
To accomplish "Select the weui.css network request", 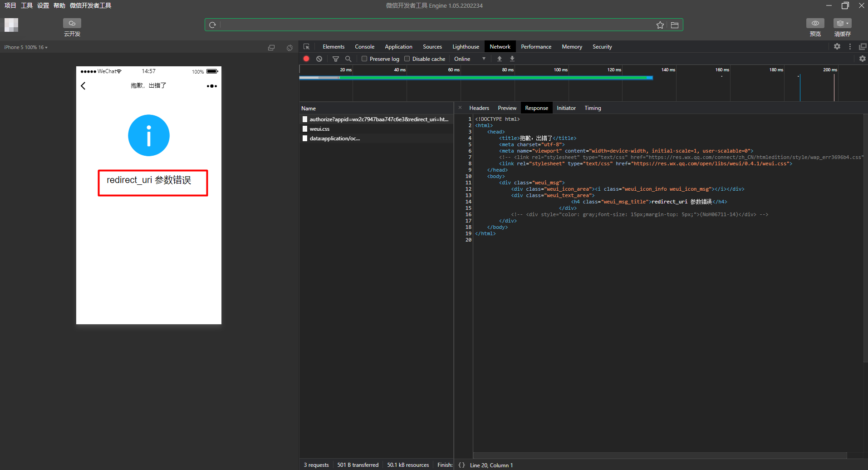I will coord(320,129).
